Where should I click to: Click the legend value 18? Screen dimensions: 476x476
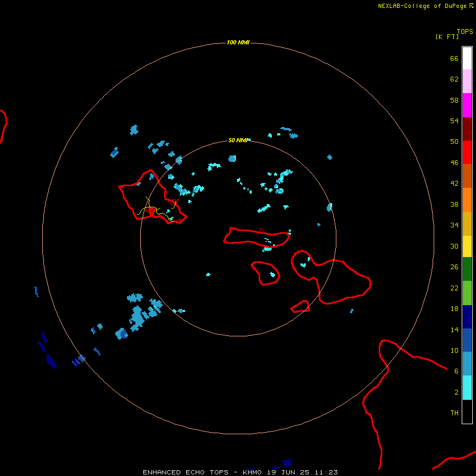[x=454, y=309]
